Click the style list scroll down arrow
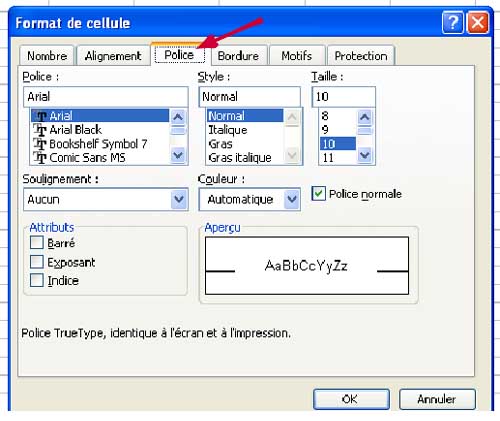The image size is (500, 421). (x=292, y=155)
